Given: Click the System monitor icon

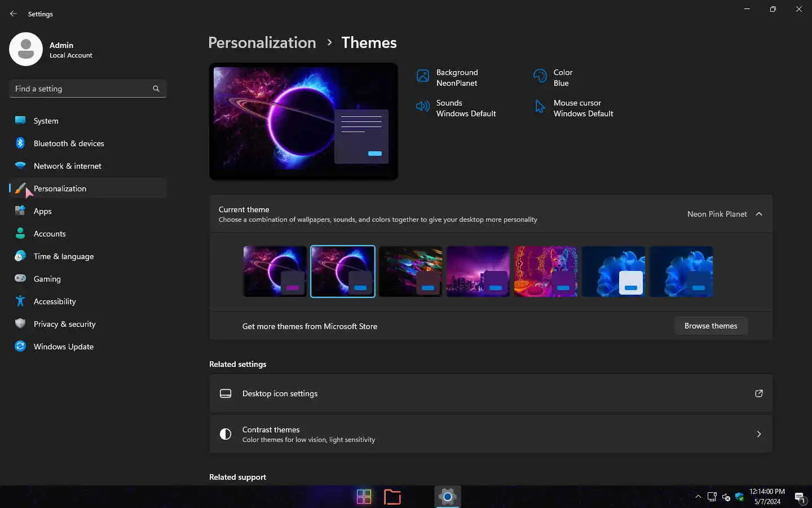Looking at the screenshot, I should click(x=20, y=120).
